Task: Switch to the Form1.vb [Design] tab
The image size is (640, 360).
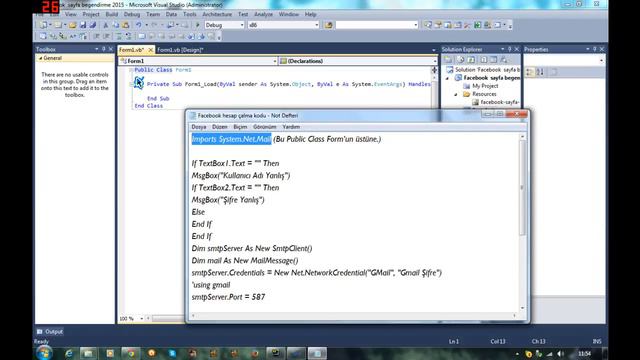Action: tap(180, 50)
